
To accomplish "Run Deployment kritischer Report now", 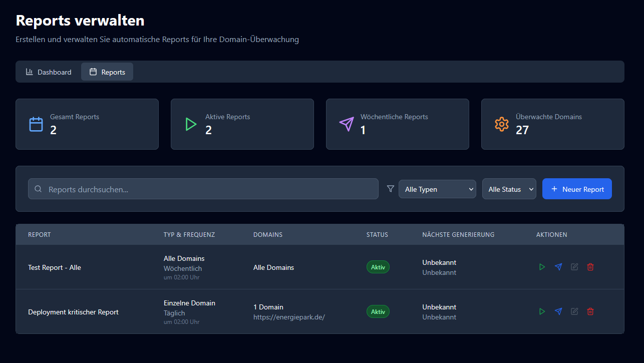I will coord(542,312).
